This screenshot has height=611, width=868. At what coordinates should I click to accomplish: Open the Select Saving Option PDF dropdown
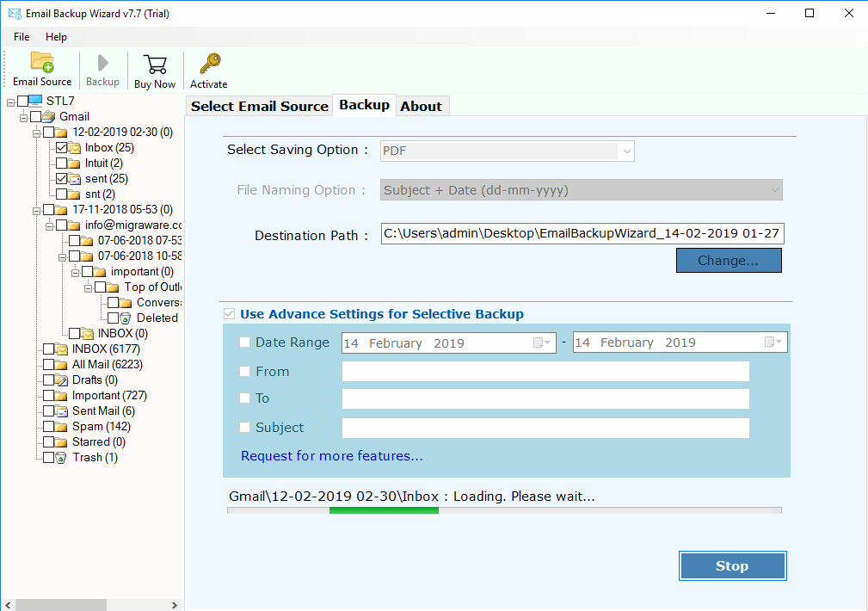pyautogui.click(x=507, y=151)
